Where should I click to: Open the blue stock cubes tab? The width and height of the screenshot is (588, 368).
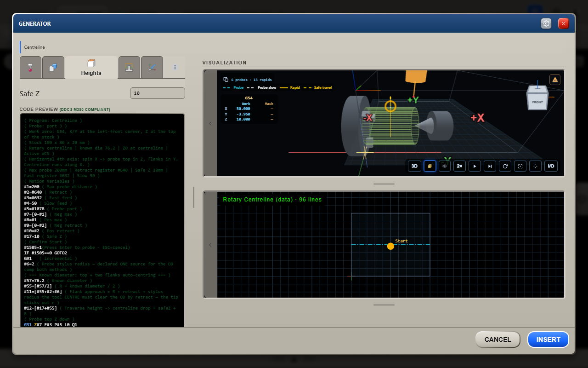(x=53, y=67)
